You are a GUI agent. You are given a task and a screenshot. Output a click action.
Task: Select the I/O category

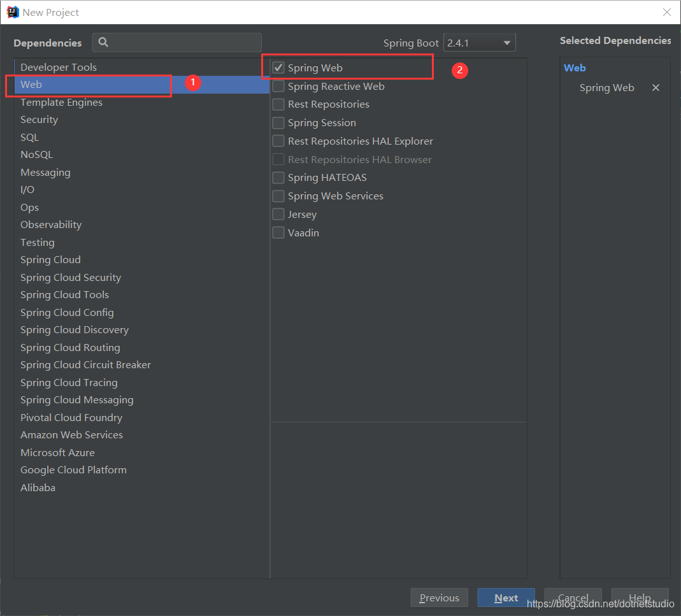[x=141, y=190]
